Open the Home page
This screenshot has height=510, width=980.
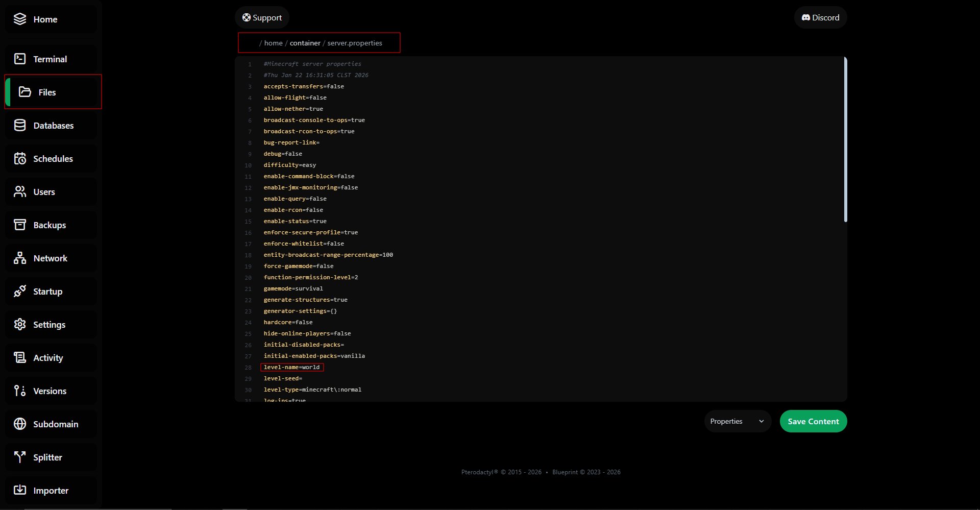click(x=51, y=19)
